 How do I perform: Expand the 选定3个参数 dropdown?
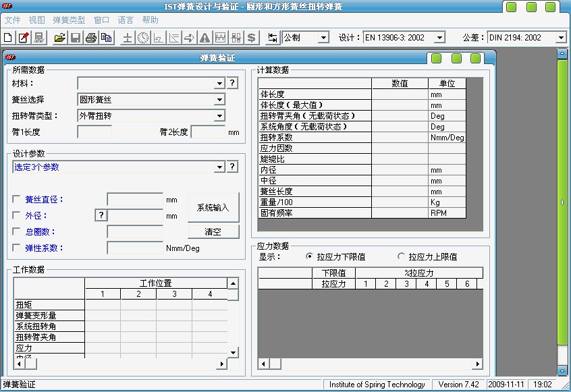pyautogui.click(x=219, y=167)
